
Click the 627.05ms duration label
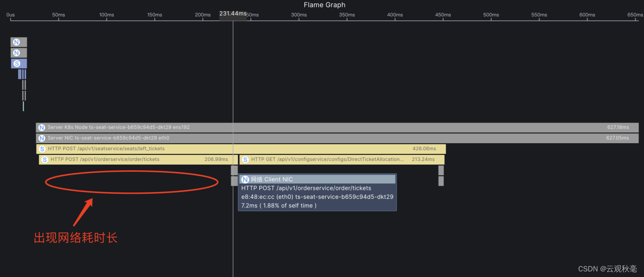618,138
